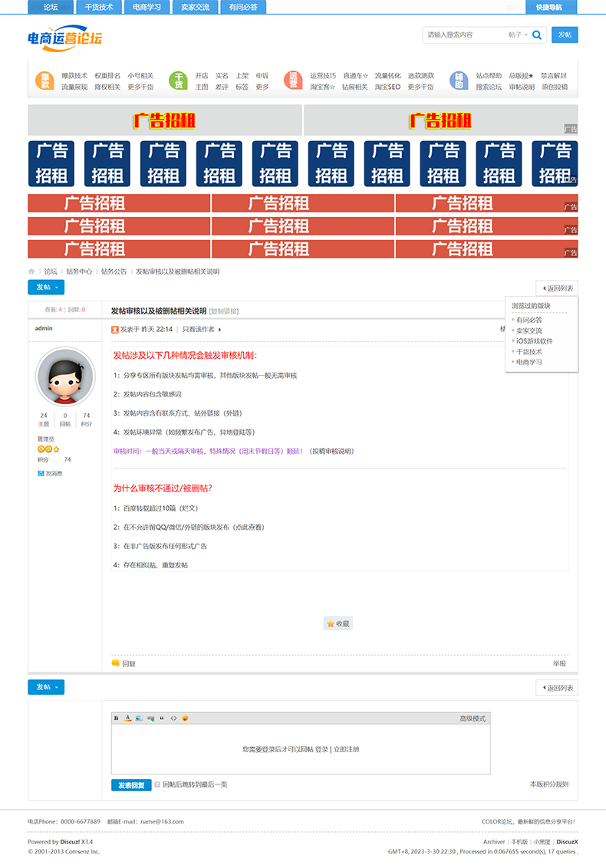
Task: Insert link via reply editor icon
Action: pos(150,718)
